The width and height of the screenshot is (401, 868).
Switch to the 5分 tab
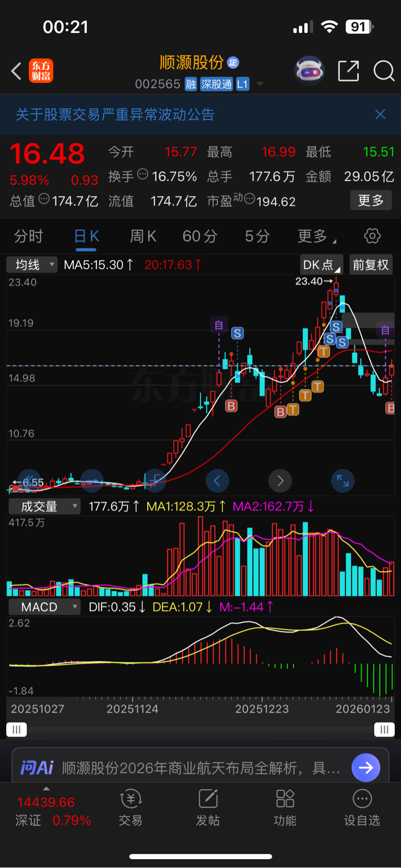[257, 236]
